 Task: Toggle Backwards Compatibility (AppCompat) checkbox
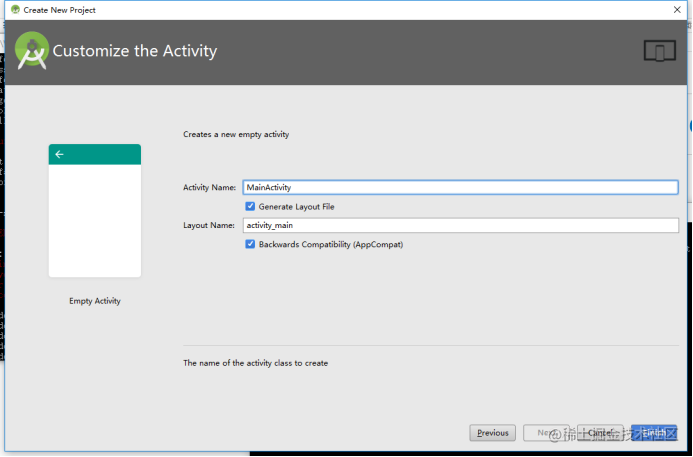pos(250,244)
